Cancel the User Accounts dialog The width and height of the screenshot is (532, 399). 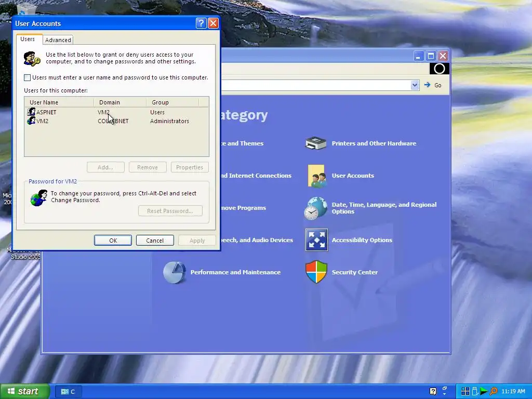[x=155, y=240]
